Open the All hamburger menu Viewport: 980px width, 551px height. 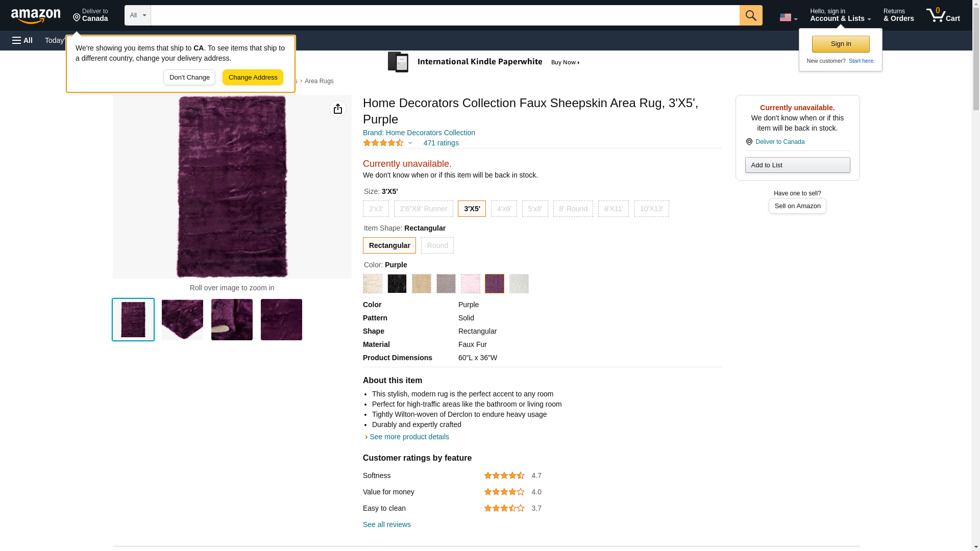point(22,40)
